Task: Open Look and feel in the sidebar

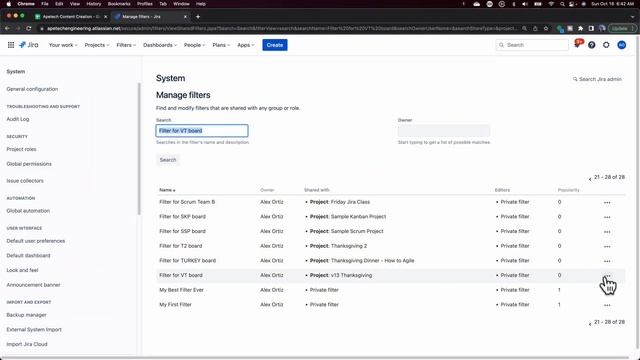Action: coord(22,270)
